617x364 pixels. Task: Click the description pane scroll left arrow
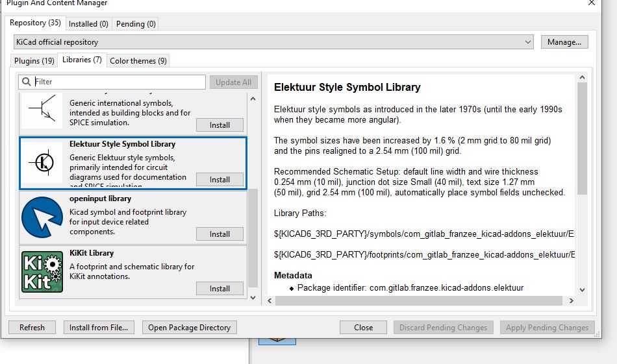coord(270,300)
